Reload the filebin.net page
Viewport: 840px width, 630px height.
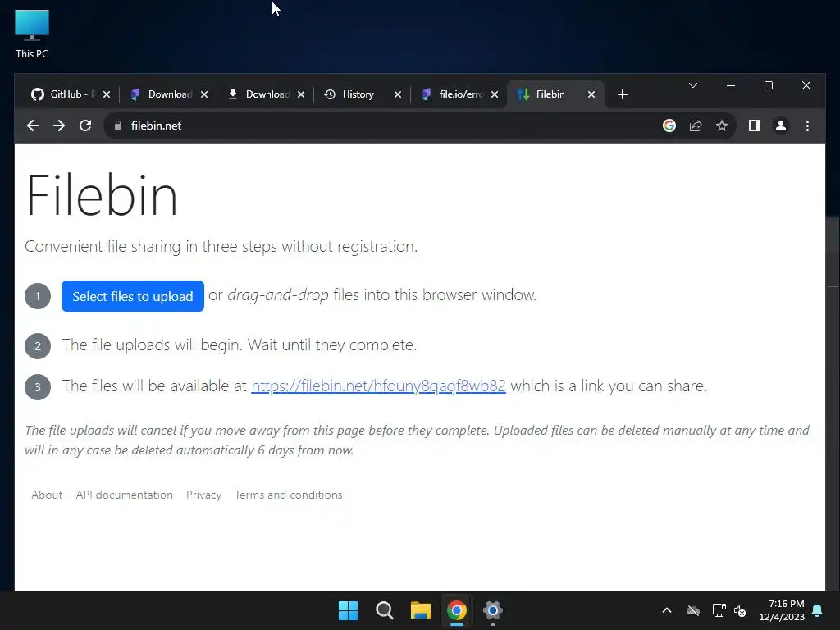click(x=85, y=126)
